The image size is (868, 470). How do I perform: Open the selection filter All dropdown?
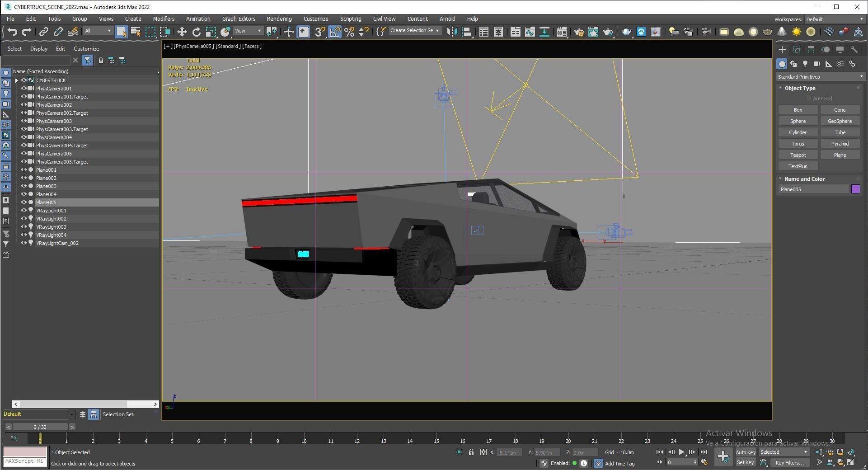click(98, 31)
